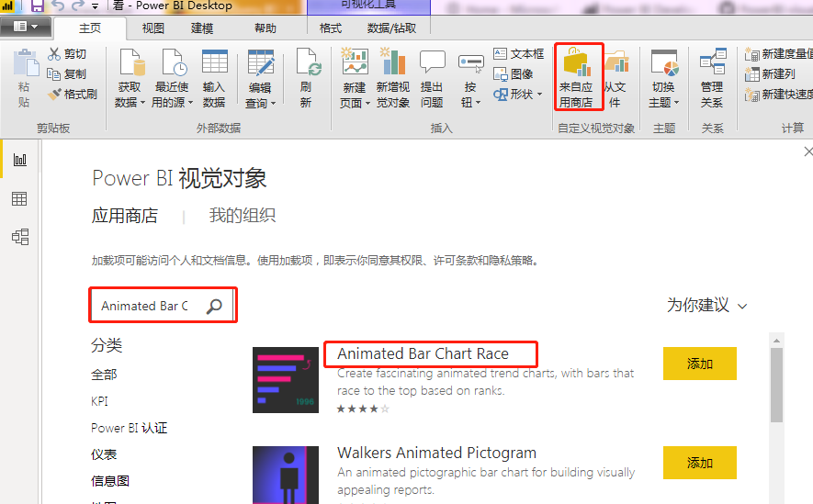Click 从文件 import visual from file

616,78
